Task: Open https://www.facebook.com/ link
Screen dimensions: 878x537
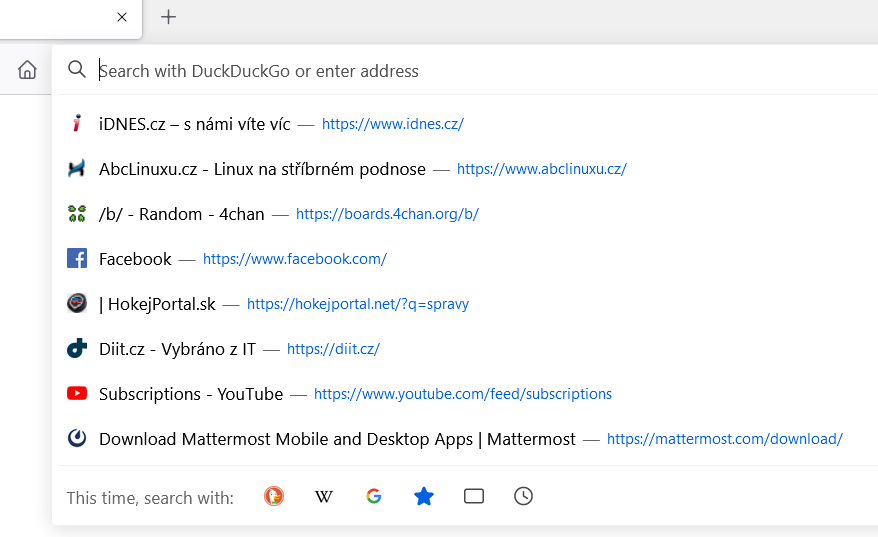Action: [295, 259]
